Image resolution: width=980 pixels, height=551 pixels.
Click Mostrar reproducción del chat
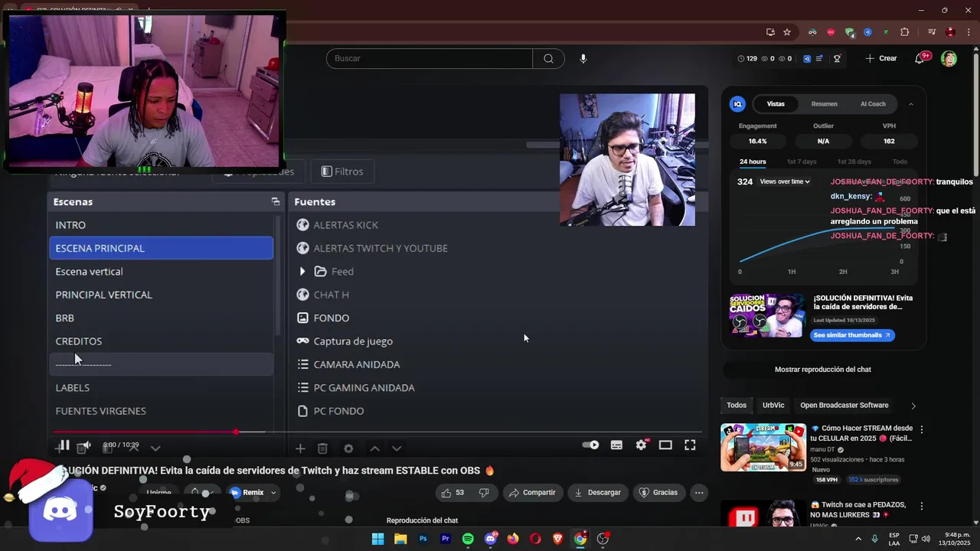(x=823, y=370)
